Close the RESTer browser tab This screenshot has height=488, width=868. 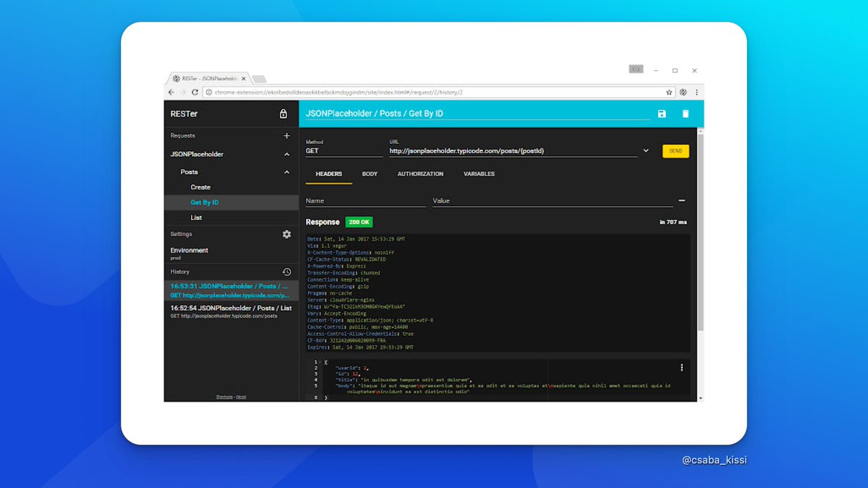pos(244,78)
